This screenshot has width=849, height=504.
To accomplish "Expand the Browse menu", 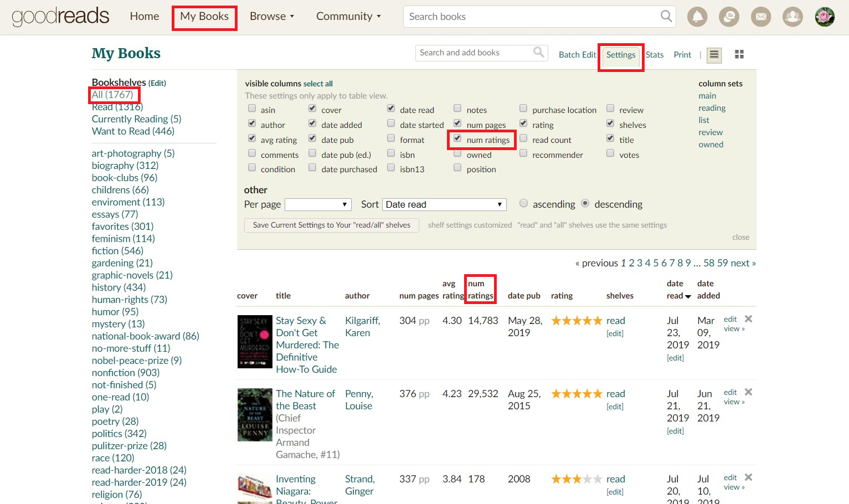I will click(272, 17).
